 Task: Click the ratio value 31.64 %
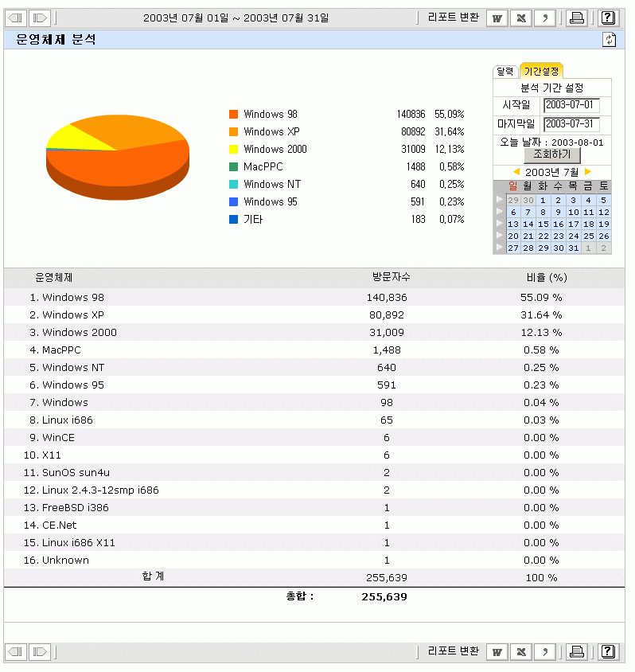point(541,315)
